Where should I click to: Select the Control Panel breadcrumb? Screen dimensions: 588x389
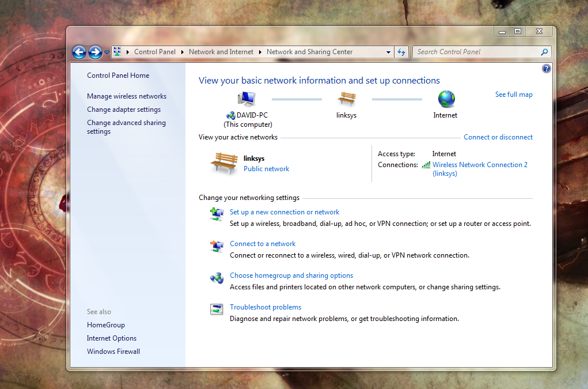click(154, 52)
